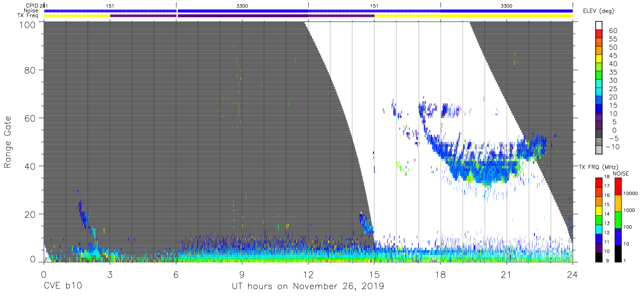Click the 10000 label on NOISE scale
This screenshot has width=644, height=297.
pos(631,194)
